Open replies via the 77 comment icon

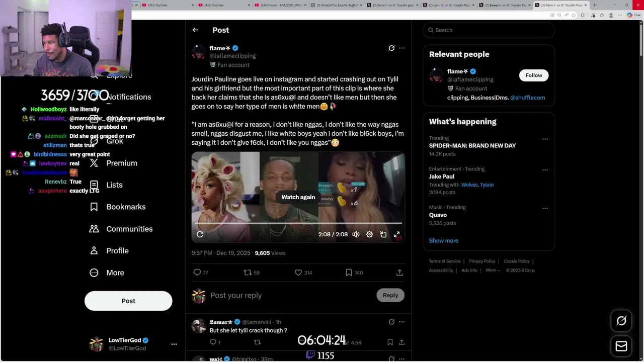(201, 273)
